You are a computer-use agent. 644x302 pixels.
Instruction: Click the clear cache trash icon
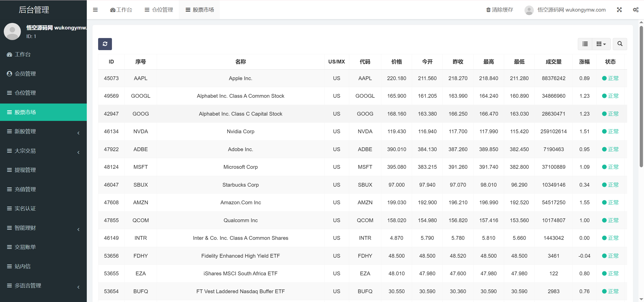(488, 10)
